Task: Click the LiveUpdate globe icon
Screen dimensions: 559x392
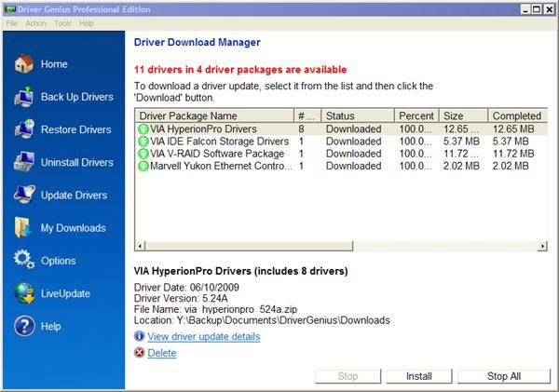Action: tap(24, 293)
